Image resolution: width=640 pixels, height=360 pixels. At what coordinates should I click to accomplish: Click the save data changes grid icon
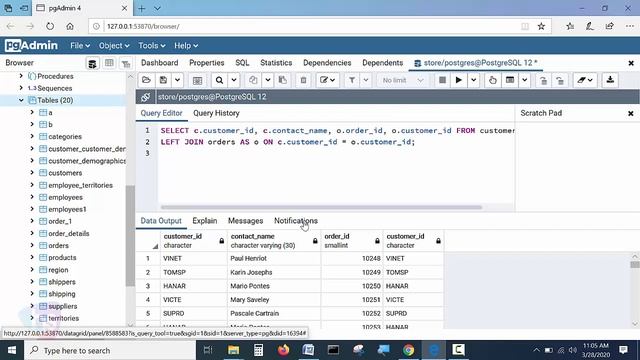198,80
